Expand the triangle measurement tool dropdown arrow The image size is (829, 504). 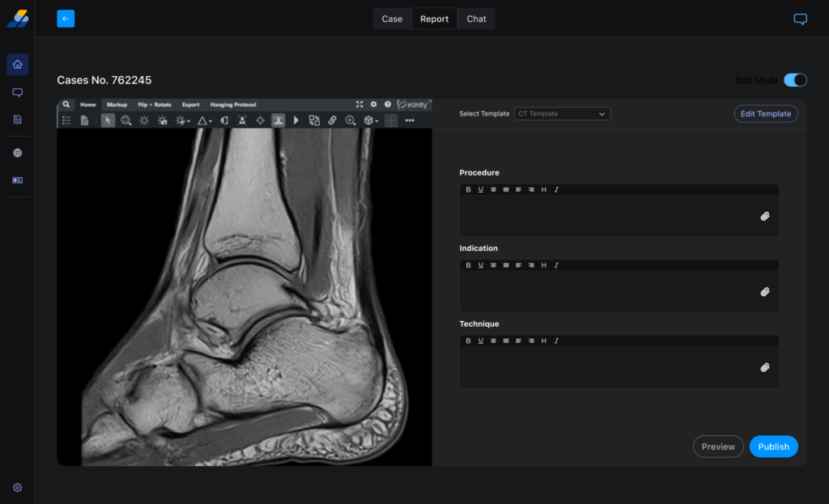pyautogui.click(x=211, y=121)
